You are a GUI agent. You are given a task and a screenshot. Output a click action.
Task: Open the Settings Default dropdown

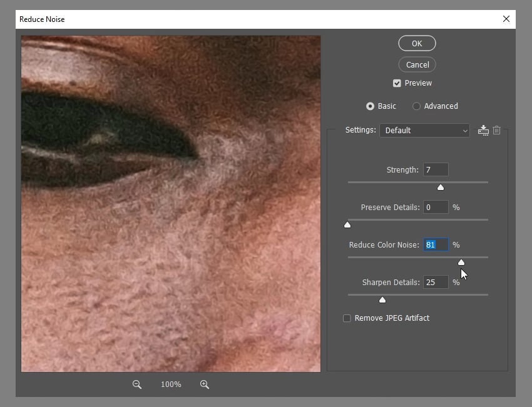point(424,130)
